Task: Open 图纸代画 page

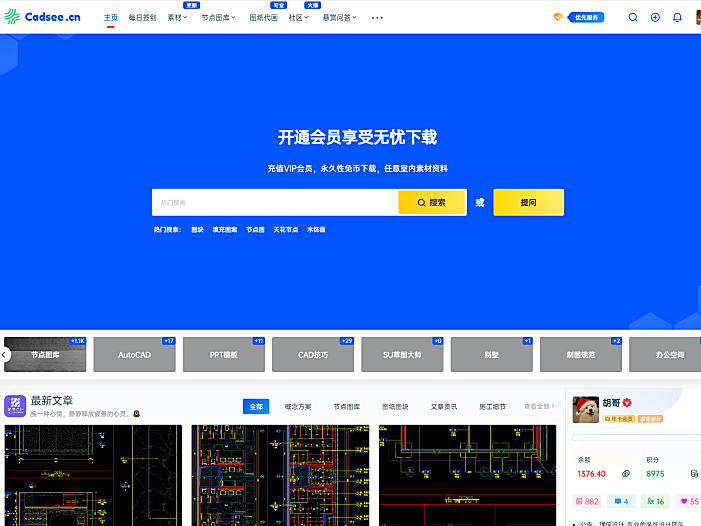Action: click(x=263, y=17)
